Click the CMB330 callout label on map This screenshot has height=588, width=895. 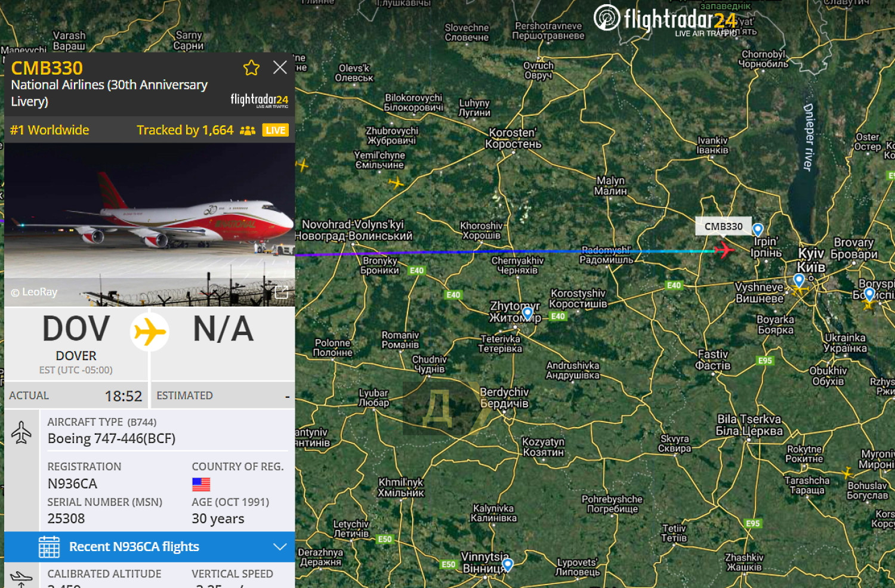tap(723, 227)
